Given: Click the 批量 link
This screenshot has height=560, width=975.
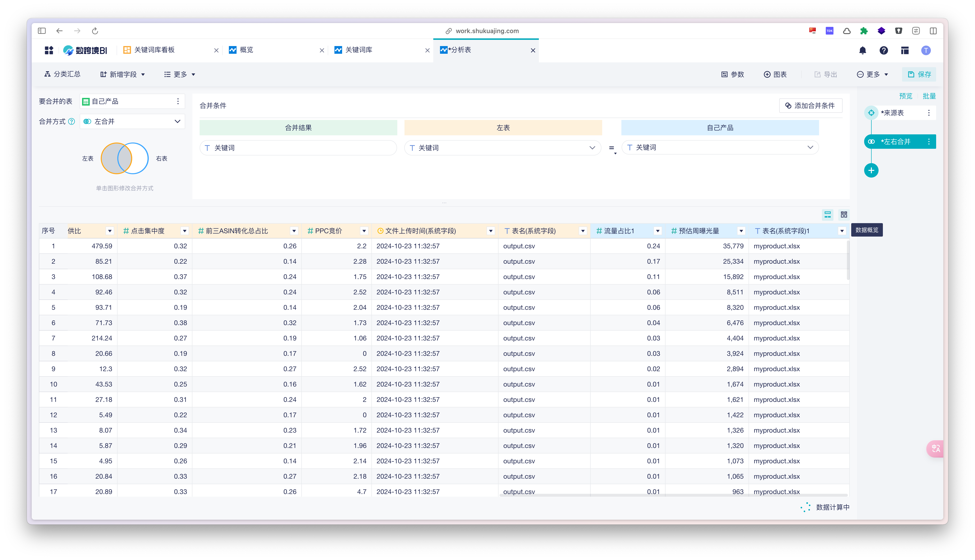Looking at the screenshot, I should (929, 96).
